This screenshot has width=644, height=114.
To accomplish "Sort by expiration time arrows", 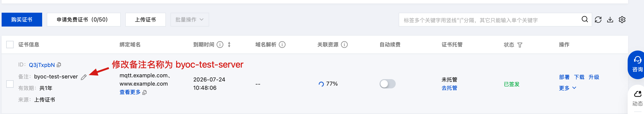I will coord(229,45).
